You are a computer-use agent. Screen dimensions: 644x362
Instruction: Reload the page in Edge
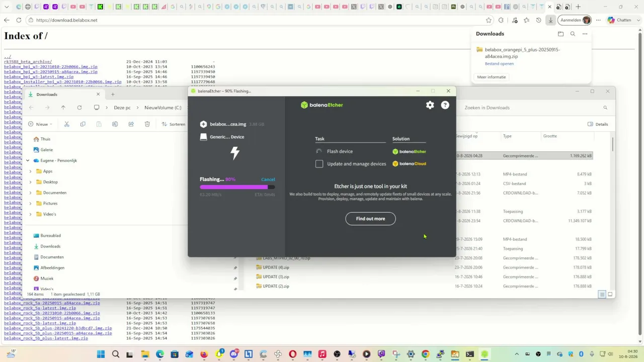[19, 20]
